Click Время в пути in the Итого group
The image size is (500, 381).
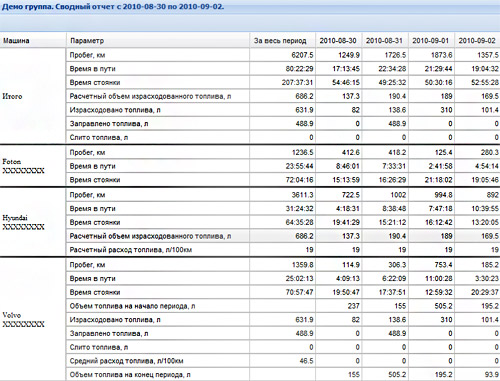92,69
